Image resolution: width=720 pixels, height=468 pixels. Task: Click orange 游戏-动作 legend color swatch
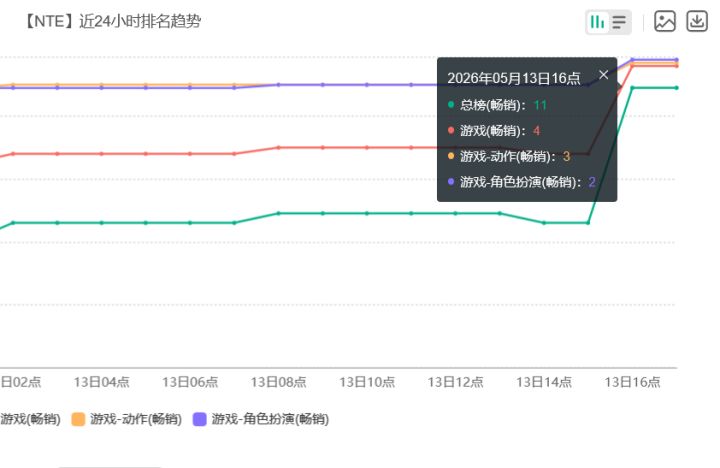pyautogui.click(x=79, y=419)
